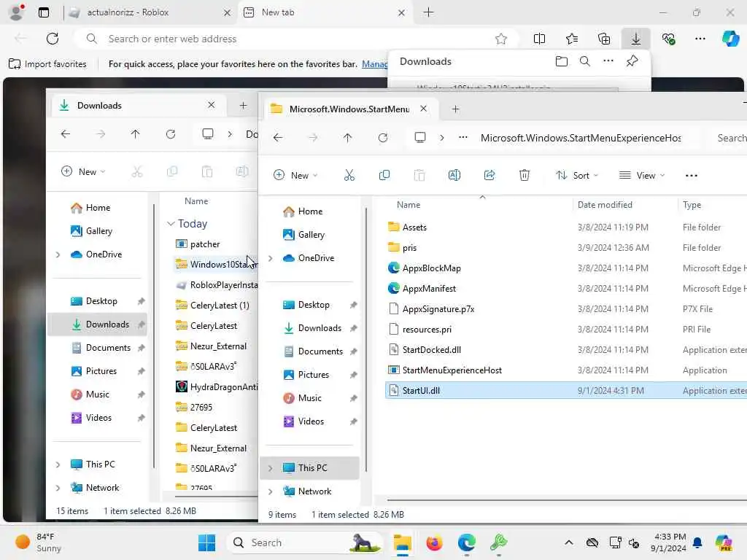This screenshot has width=747, height=560.
Task: Open File Explorer from the taskbar
Action: point(402,542)
